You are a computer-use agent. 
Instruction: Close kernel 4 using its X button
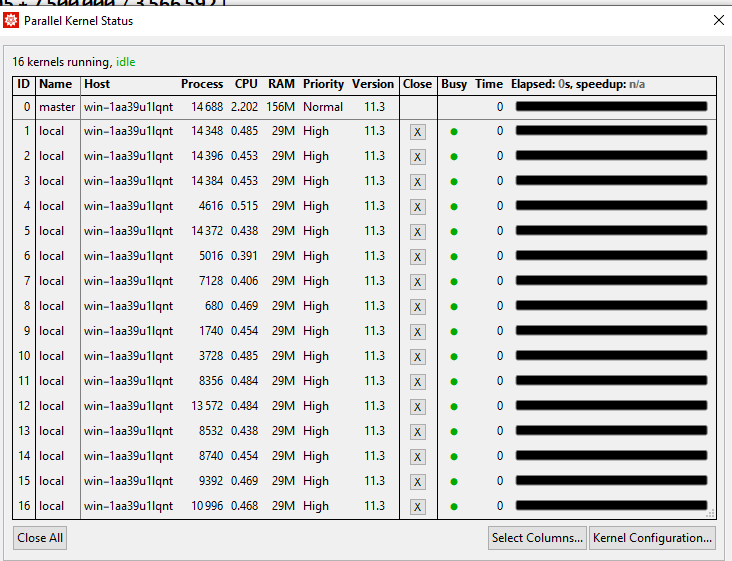(417, 207)
